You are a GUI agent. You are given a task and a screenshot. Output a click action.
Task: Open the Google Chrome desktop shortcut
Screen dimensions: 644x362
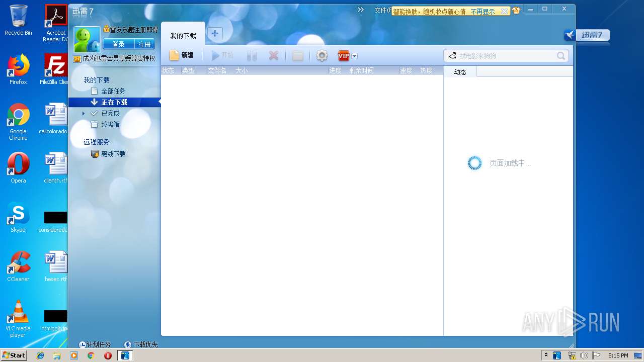point(18,122)
